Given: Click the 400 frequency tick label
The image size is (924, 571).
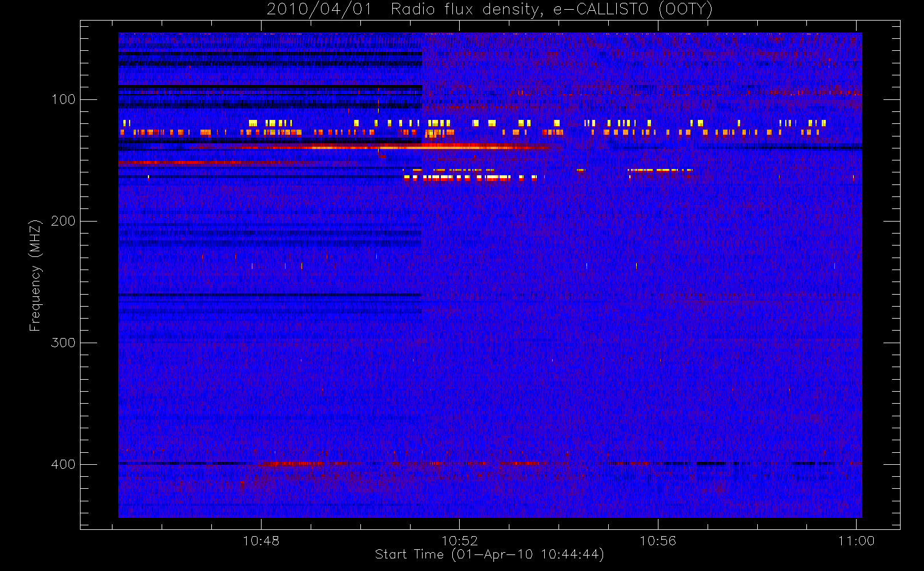Looking at the screenshot, I should pos(63,464).
